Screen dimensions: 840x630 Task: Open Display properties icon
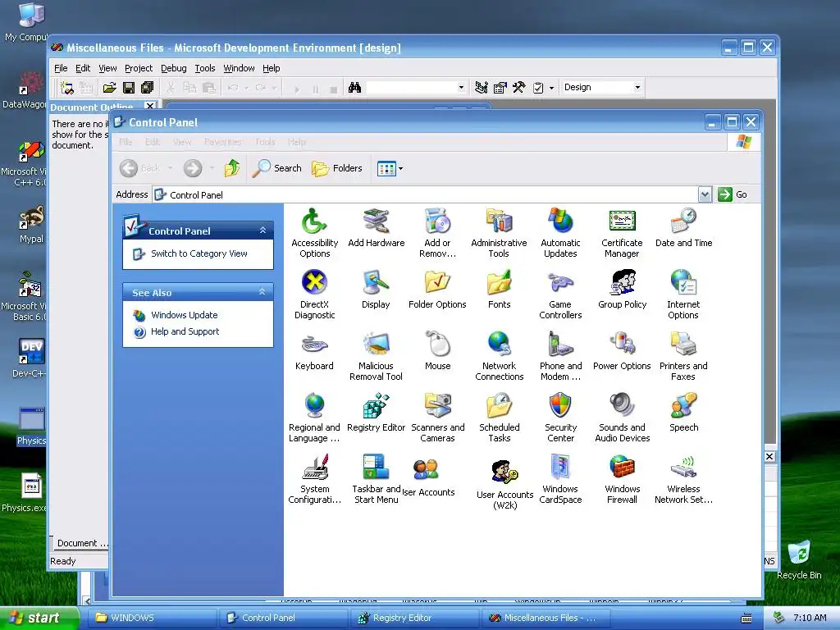point(376,290)
